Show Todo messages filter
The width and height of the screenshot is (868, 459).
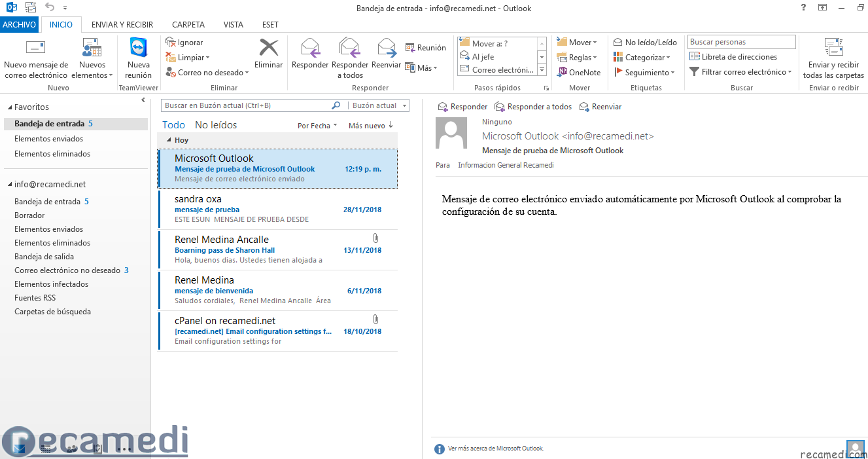(x=174, y=125)
